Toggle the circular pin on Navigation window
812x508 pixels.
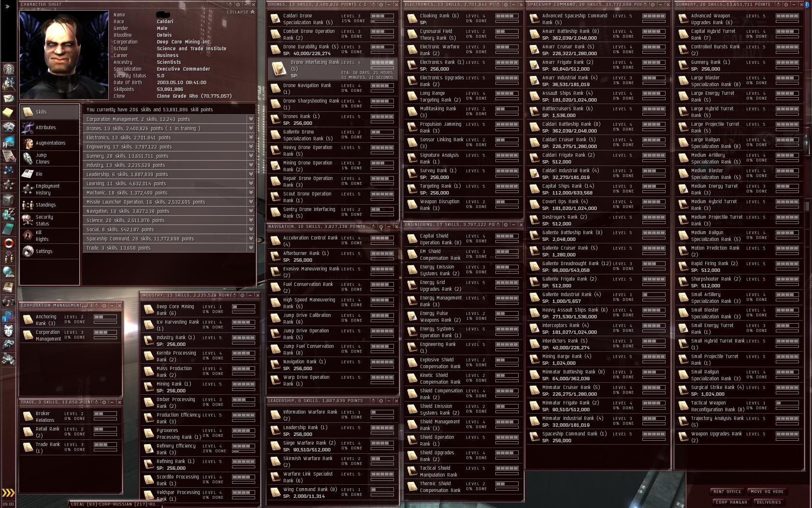[x=381, y=226]
